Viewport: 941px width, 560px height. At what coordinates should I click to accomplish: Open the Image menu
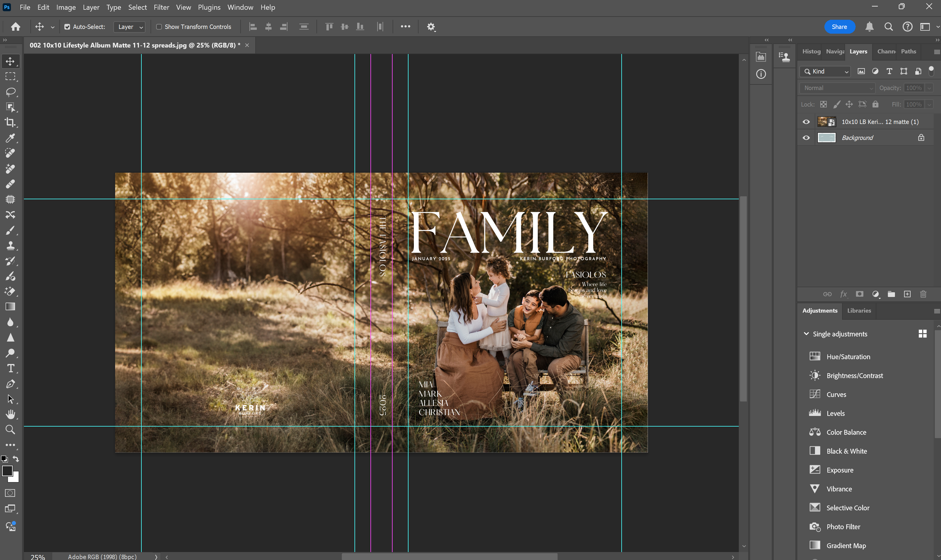66,7
